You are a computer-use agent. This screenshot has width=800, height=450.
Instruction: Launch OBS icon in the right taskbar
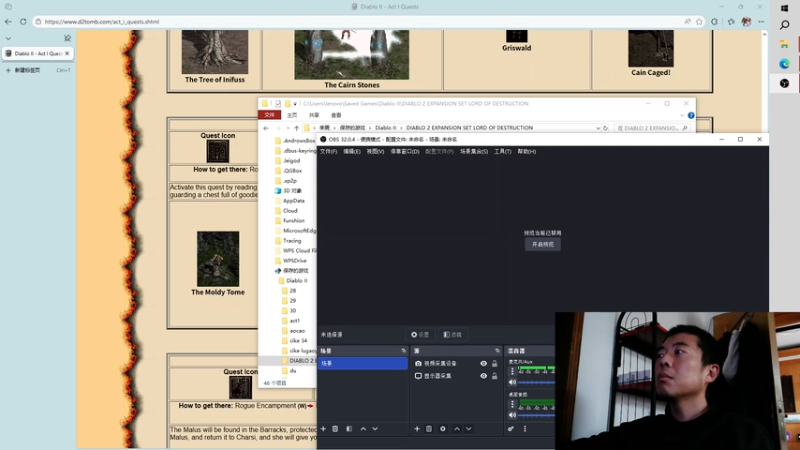coord(785,83)
